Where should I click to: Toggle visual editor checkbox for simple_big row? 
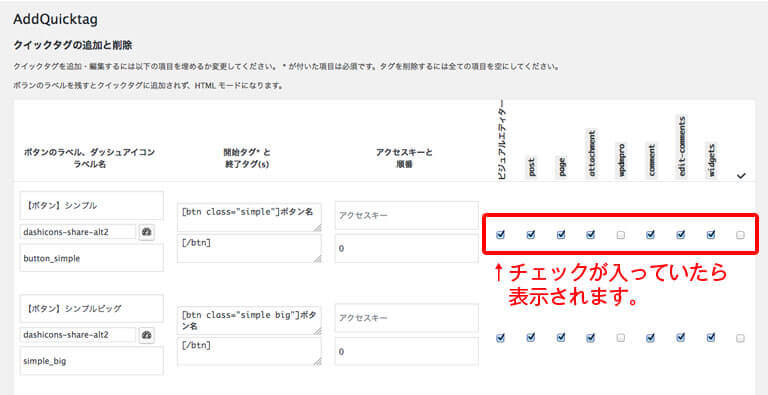pos(500,338)
